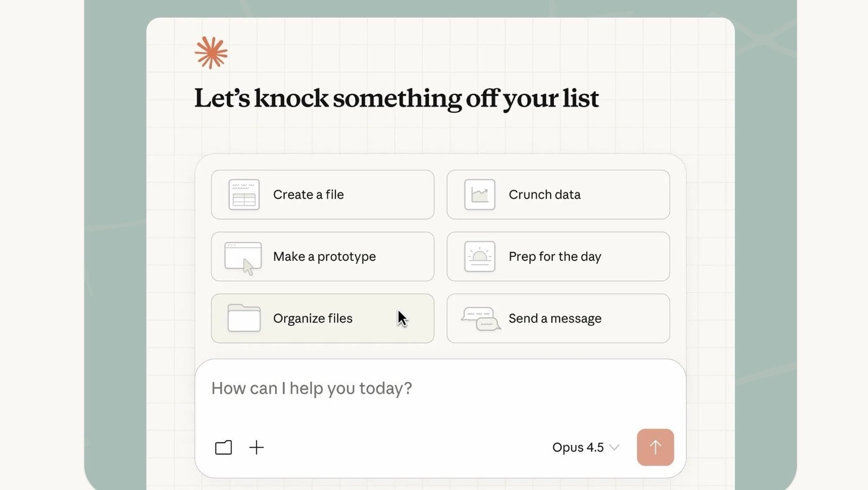Viewport: 868px width, 490px height.
Task: Click the Prep for the day sunrise icon
Action: [480, 256]
